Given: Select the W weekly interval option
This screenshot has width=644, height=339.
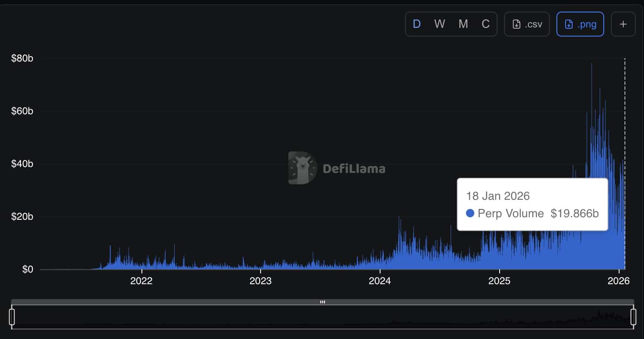Looking at the screenshot, I should (x=439, y=24).
